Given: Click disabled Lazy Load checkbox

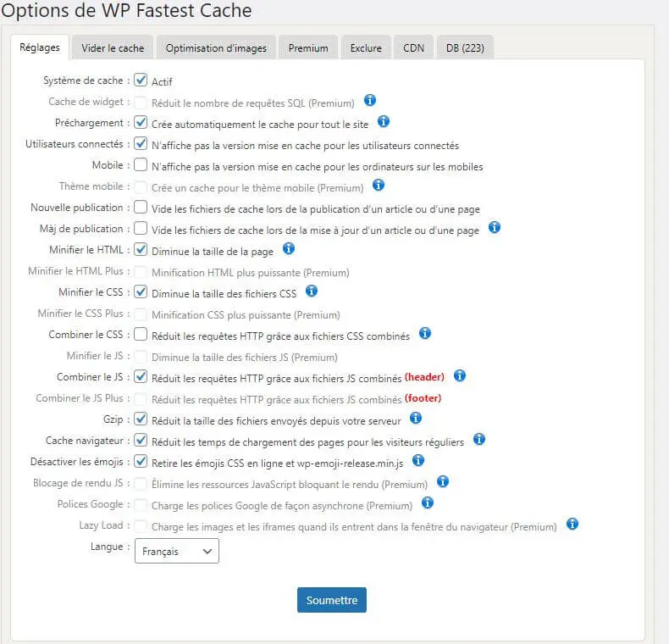Looking at the screenshot, I should click(x=141, y=525).
